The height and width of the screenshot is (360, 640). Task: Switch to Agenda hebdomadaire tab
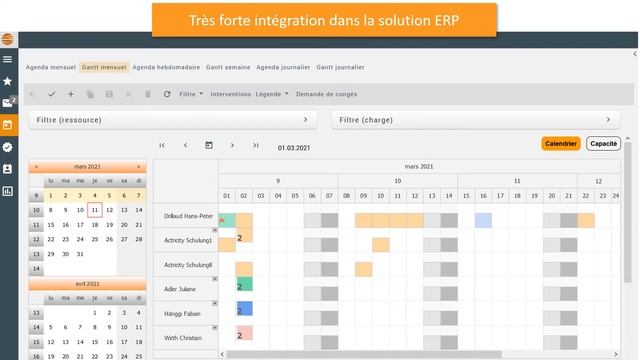166,67
